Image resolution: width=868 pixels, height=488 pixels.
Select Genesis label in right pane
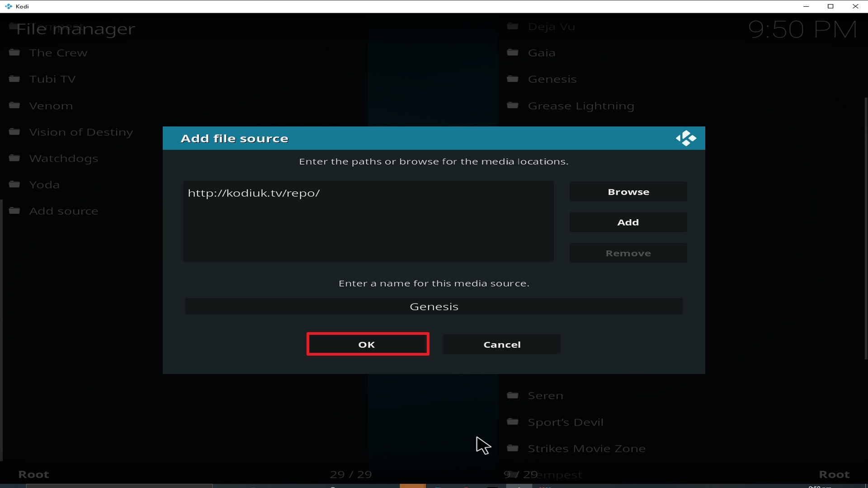[x=552, y=79]
